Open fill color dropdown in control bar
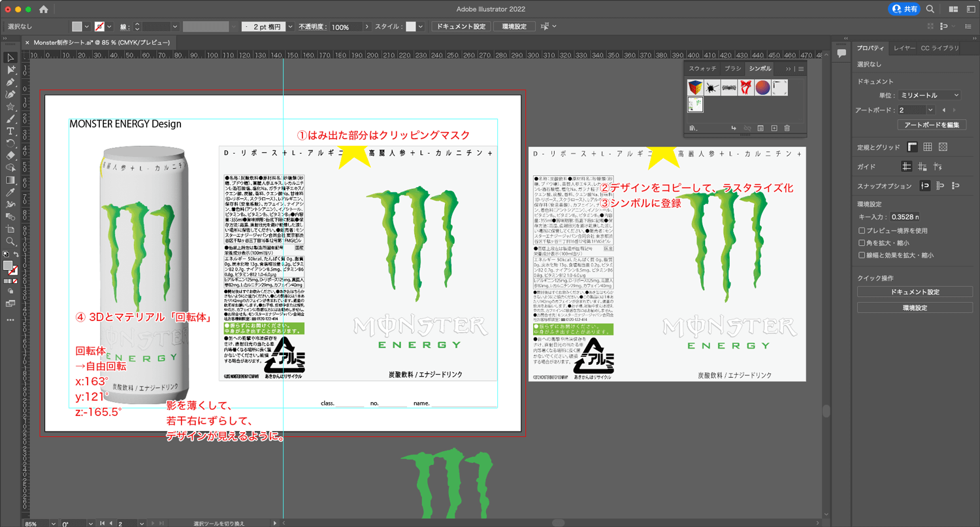The height and width of the screenshot is (527, 980). [88, 27]
